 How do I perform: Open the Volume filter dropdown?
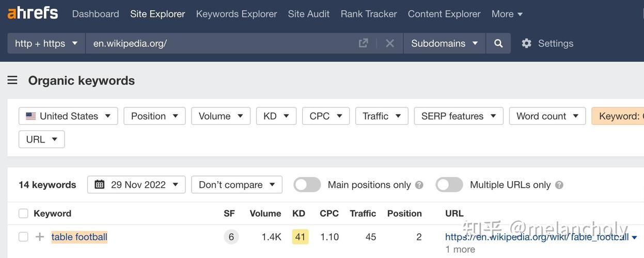tap(221, 116)
